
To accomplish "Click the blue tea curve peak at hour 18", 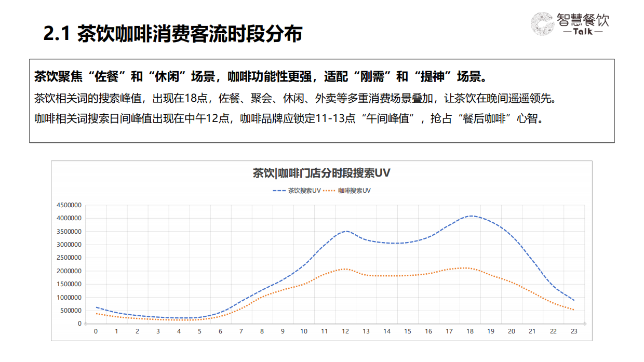I will (470, 216).
